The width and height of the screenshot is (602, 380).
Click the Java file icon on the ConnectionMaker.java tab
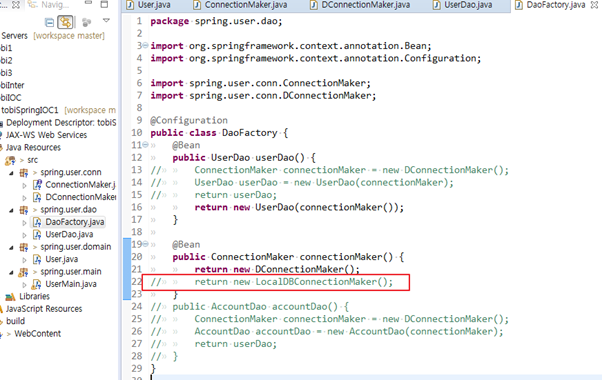point(197,5)
